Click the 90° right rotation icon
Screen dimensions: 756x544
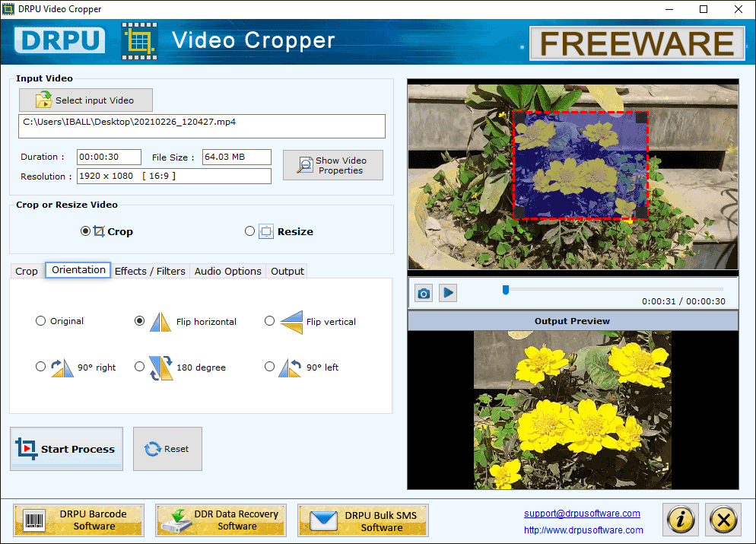click(62, 367)
